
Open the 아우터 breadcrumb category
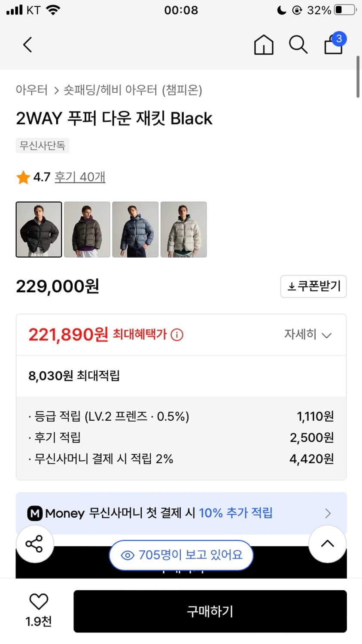tap(31, 90)
